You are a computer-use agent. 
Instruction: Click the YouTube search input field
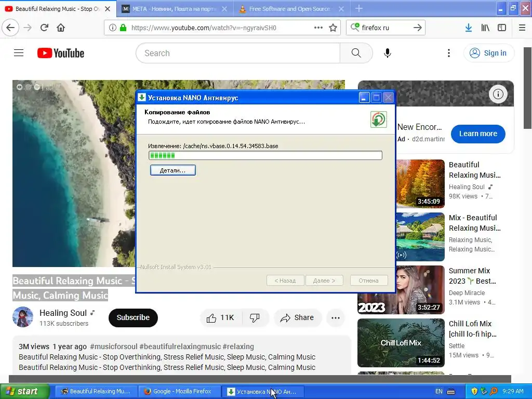pos(238,53)
